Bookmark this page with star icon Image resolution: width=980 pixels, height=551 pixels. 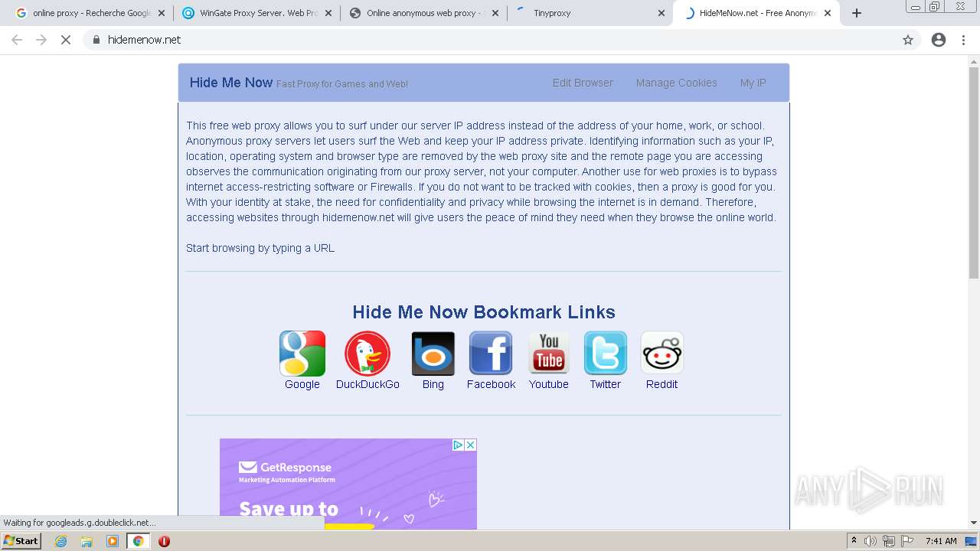(x=908, y=40)
